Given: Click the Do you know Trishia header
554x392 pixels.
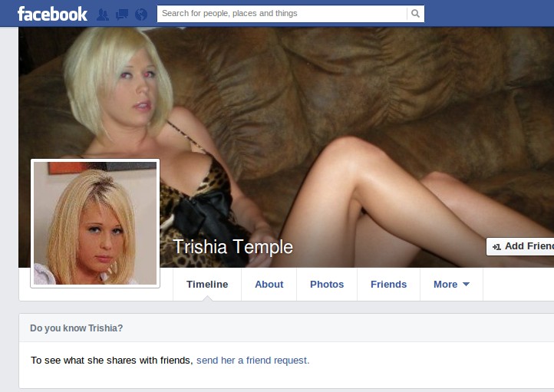Looking at the screenshot, I should pyautogui.click(x=76, y=328).
